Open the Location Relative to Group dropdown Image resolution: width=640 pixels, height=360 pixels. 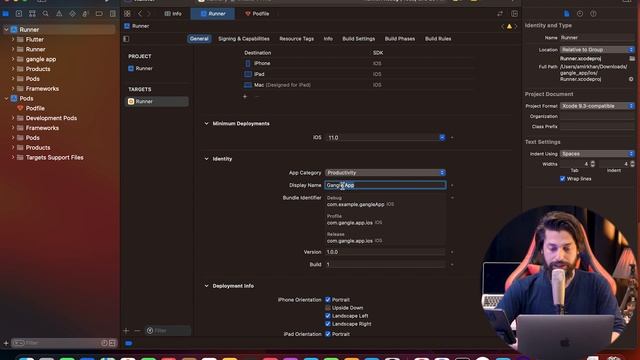point(597,49)
